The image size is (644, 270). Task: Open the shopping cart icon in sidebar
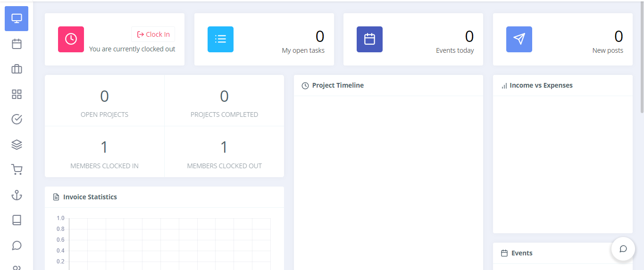[17, 170]
